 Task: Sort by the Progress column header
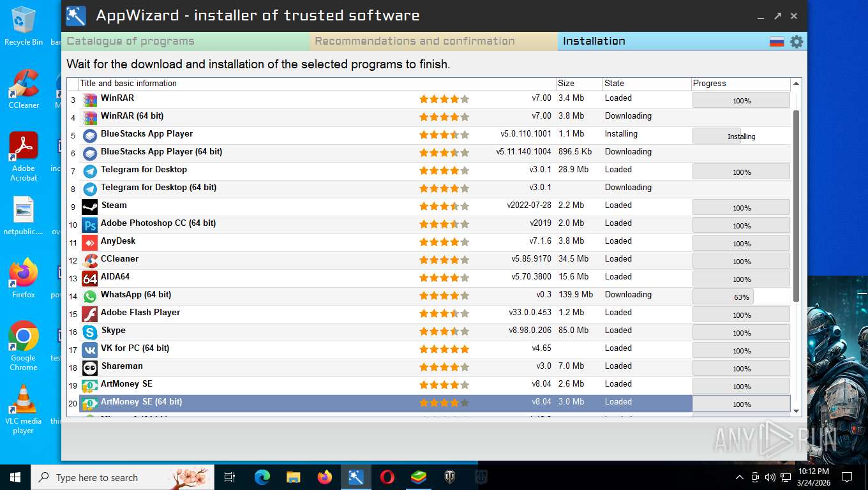point(741,84)
